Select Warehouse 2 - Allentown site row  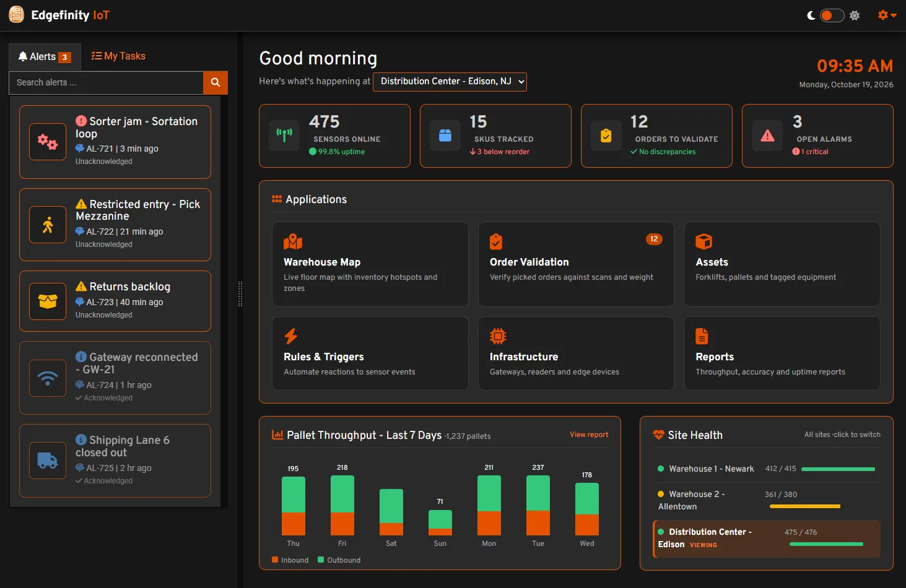(x=767, y=500)
